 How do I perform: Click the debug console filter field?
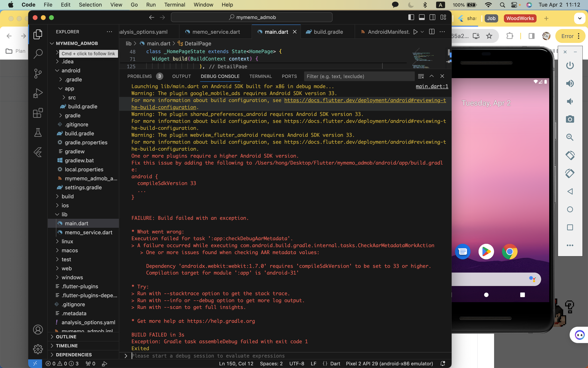click(x=359, y=76)
